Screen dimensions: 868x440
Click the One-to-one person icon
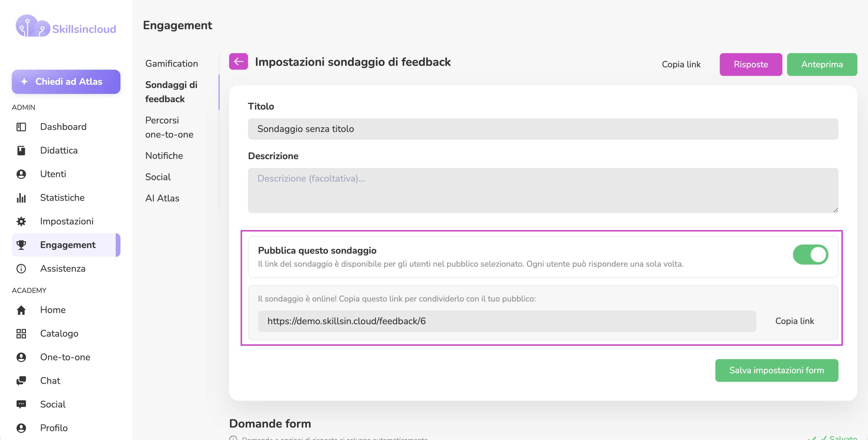click(21, 357)
